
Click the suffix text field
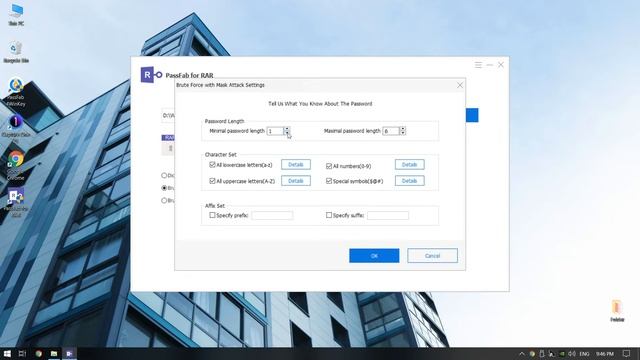pyautogui.click(x=388, y=215)
